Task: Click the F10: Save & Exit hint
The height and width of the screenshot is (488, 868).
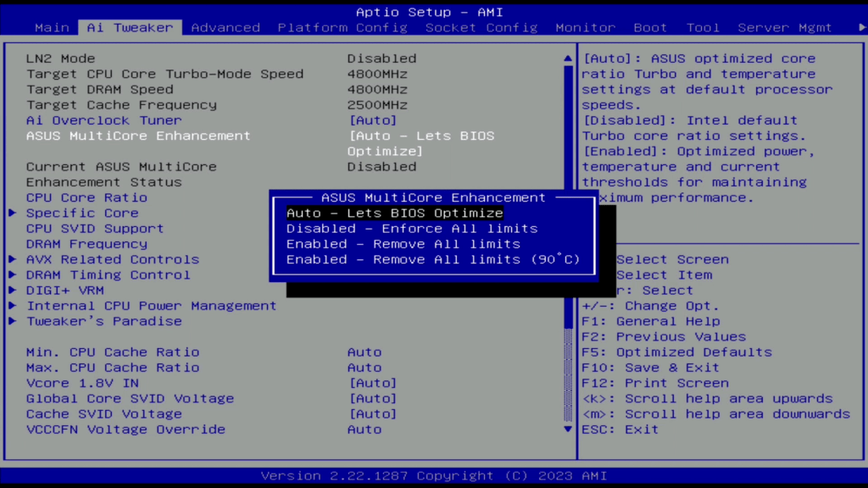Action: click(650, 368)
